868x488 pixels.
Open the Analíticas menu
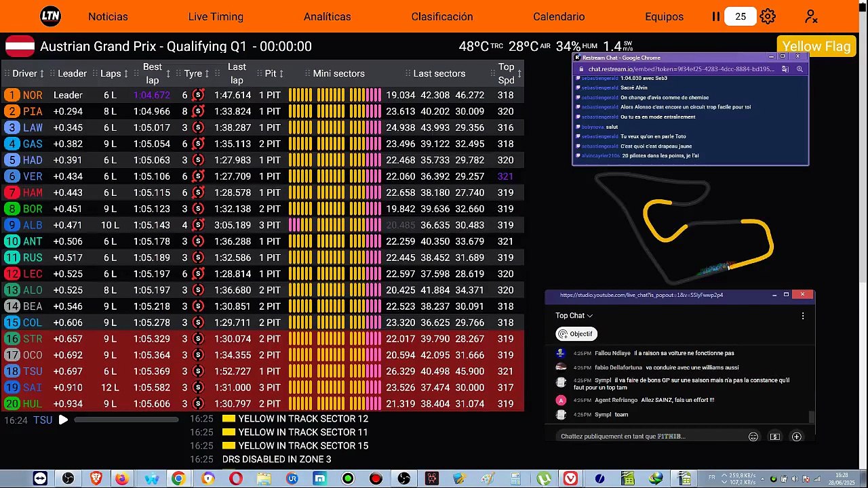[328, 16]
